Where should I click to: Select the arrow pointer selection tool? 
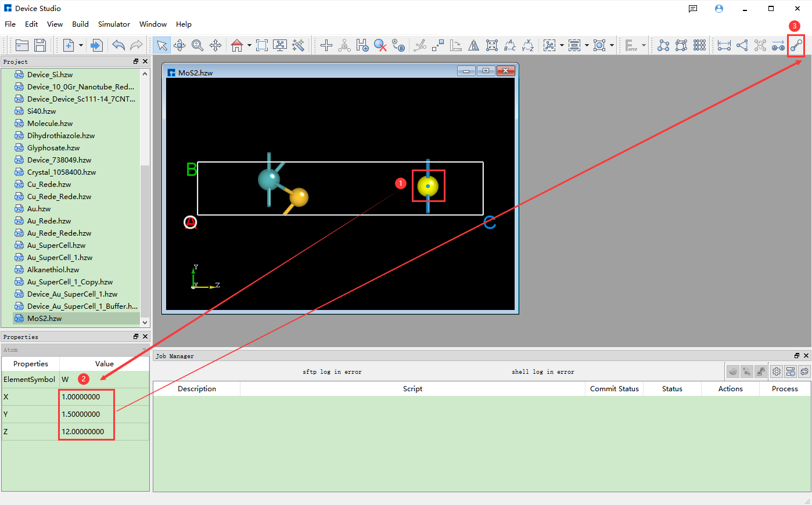(161, 45)
